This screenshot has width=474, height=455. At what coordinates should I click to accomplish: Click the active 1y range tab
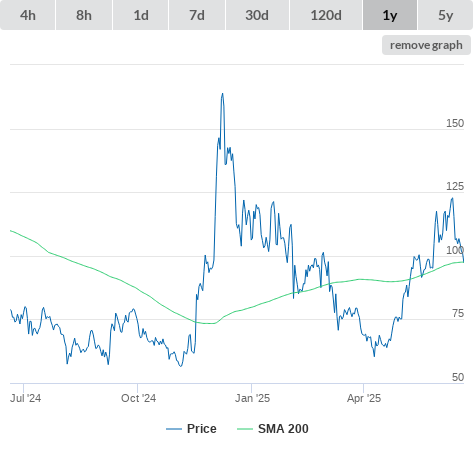click(390, 15)
